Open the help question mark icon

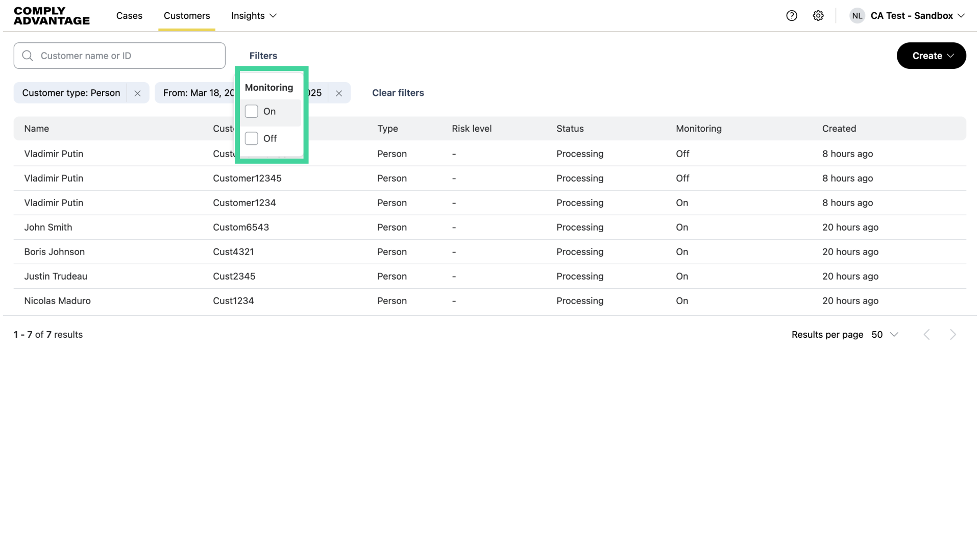point(792,16)
